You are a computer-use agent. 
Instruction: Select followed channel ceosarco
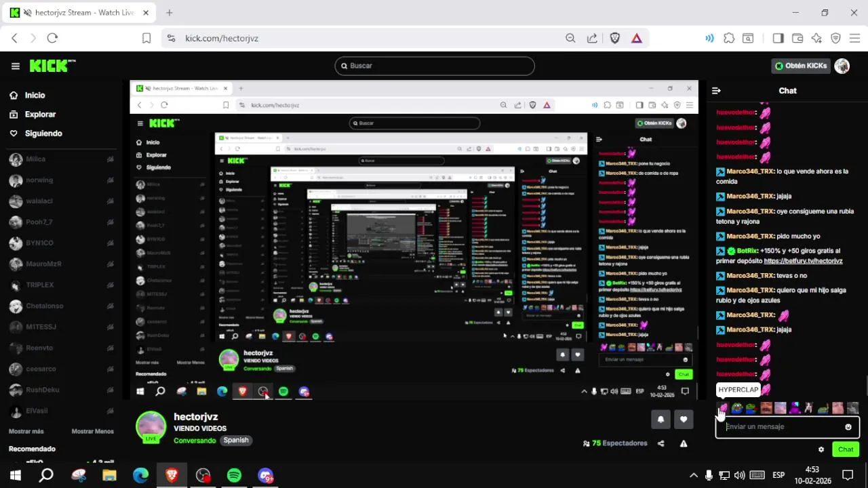61,369
